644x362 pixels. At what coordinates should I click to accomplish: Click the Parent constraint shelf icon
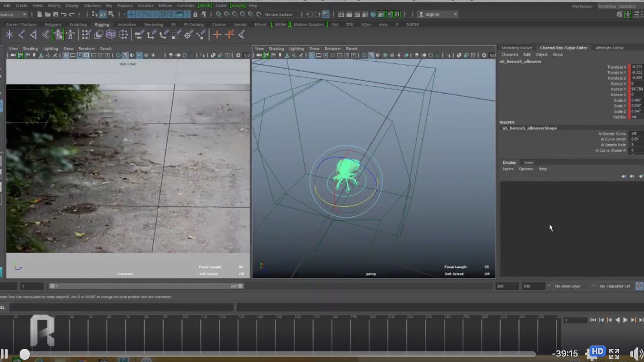[x=139, y=34]
